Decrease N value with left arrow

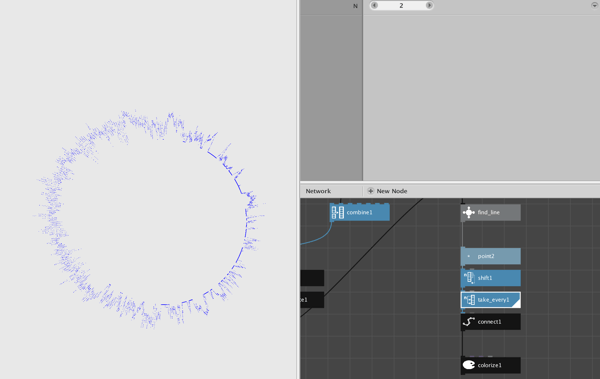375,5
